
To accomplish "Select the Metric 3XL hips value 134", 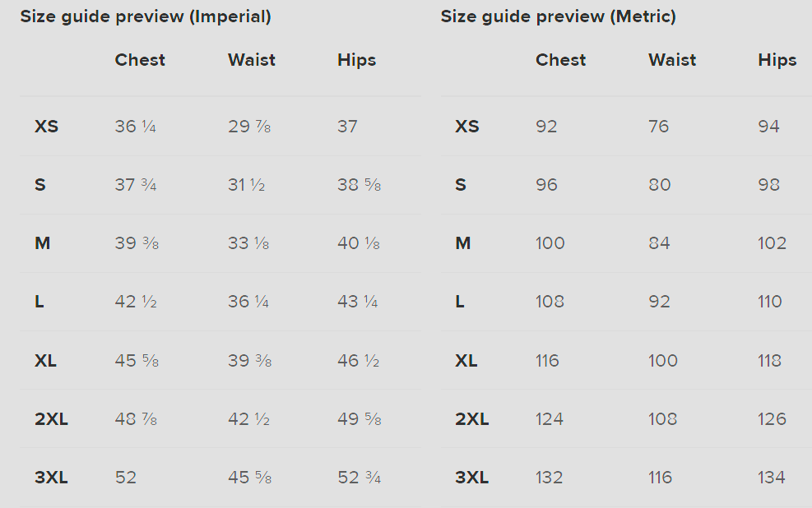I will [x=772, y=478].
